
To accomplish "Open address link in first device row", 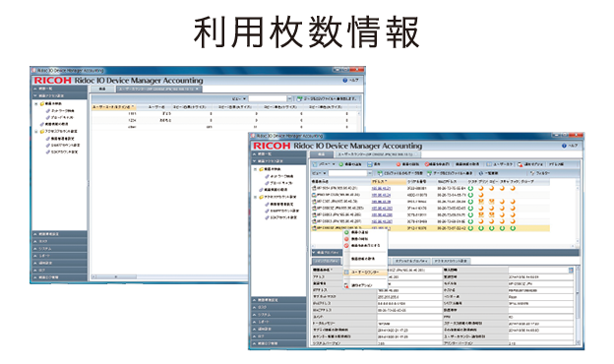I will 381,188.
